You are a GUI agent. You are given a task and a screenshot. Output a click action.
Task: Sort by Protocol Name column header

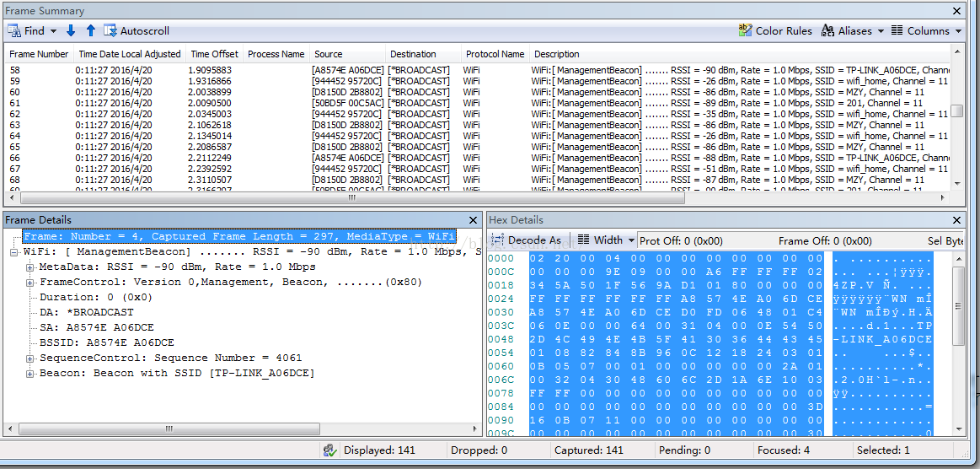pos(495,54)
